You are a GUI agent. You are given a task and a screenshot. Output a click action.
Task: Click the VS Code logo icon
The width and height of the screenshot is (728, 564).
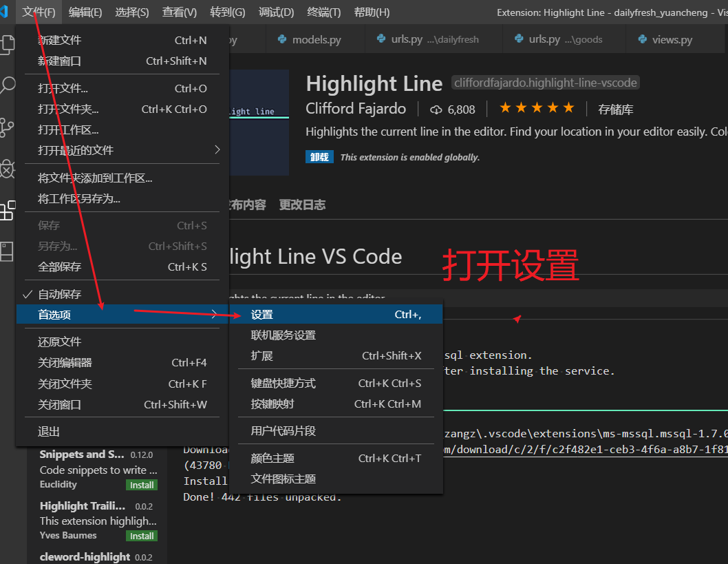coord(4,11)
